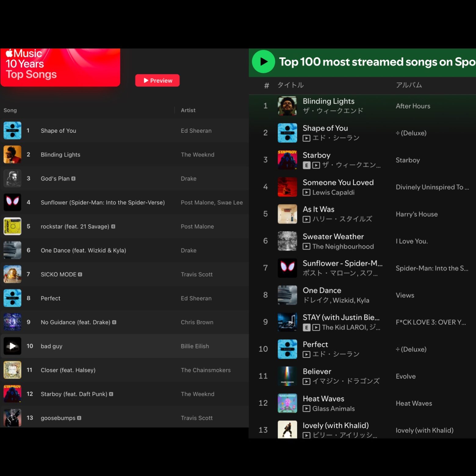Click the Heat Waves album cover

[x=287, y=403]
